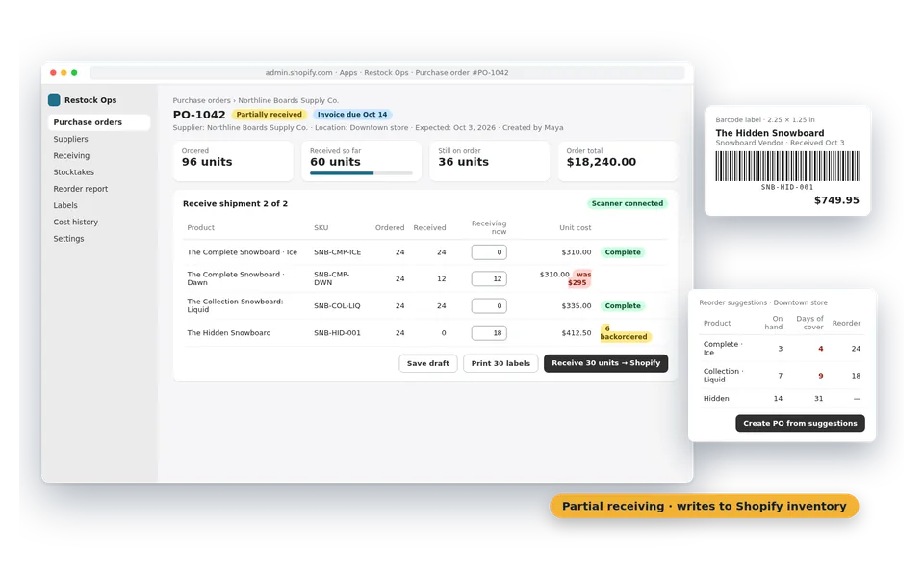Click the green maximize window button
The height and width of the screenshot is (578, 924).
tap(74, 72)
